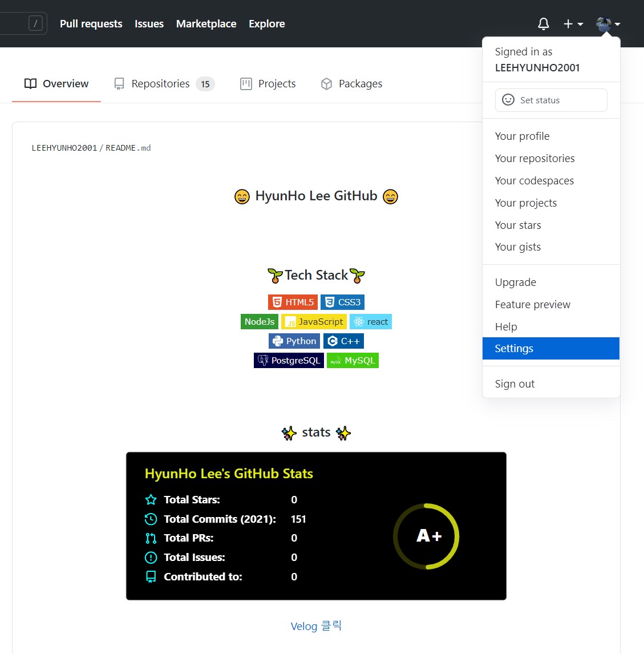Screen dimensions: 644x654
Task: Click the MySQL badge
Action: pos(353,360)
